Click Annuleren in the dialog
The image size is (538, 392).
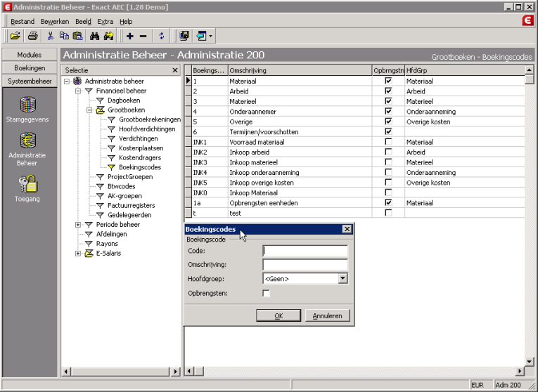[x=328, y=315]
